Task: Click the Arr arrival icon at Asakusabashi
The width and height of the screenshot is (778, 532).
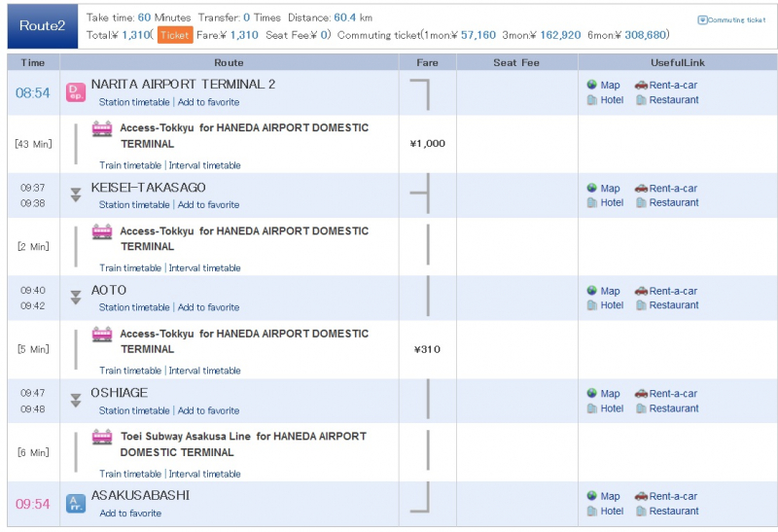Action: point(75,503)
